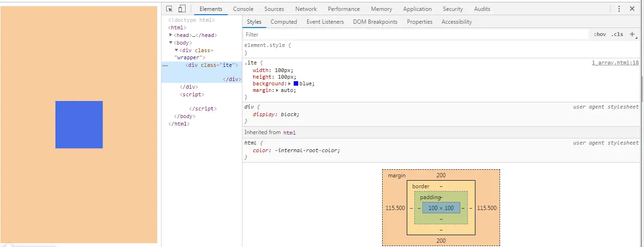The image size is (644, 247).
Task: Select the Computed sub-tab
Action: (284, 22)
